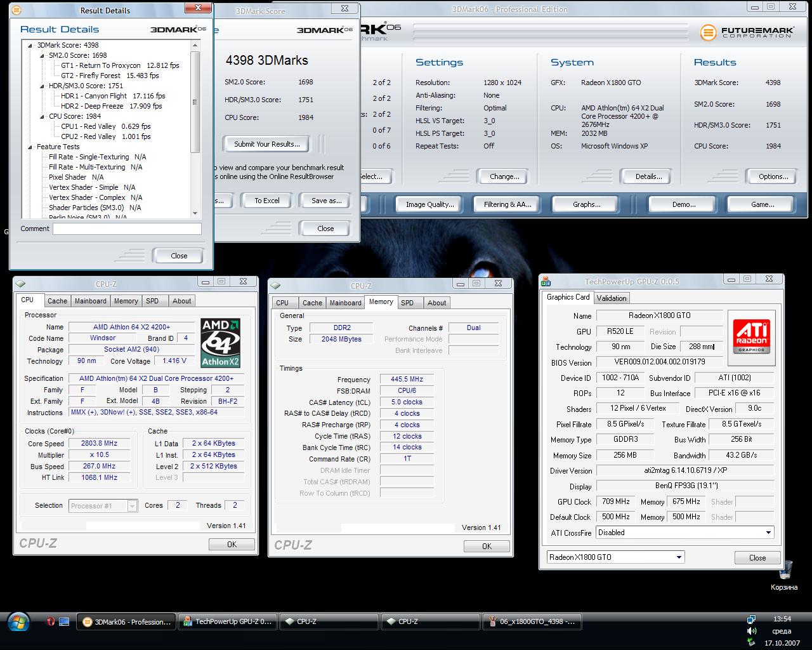The height and width of the screenshot is (650, 812).
Task: Click OK in the CPU-Z Memory window
Action: click(487, 546)
